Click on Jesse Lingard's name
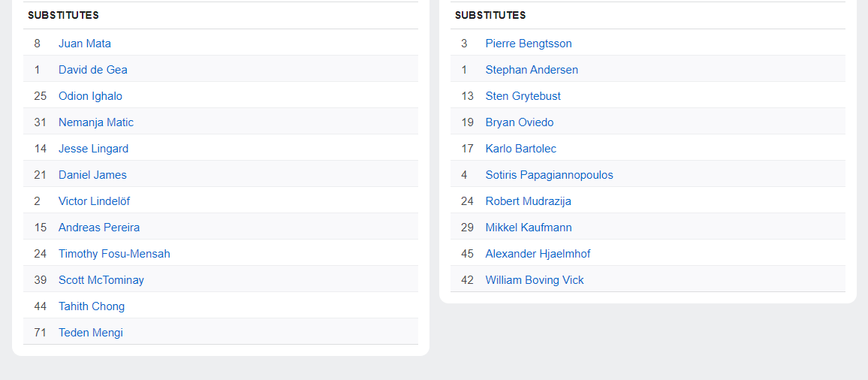This screenshot has height=380, width=868. click(x=93, y=149)
